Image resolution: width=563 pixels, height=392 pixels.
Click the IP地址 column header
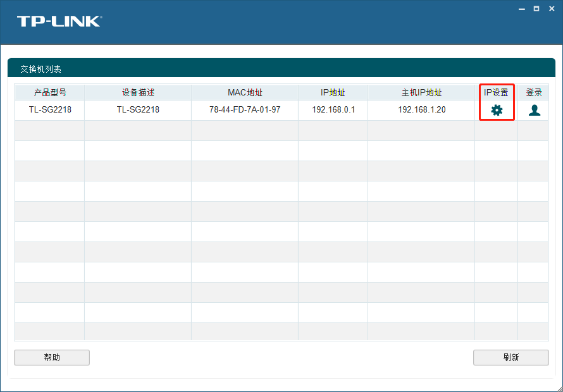(333, 92)
